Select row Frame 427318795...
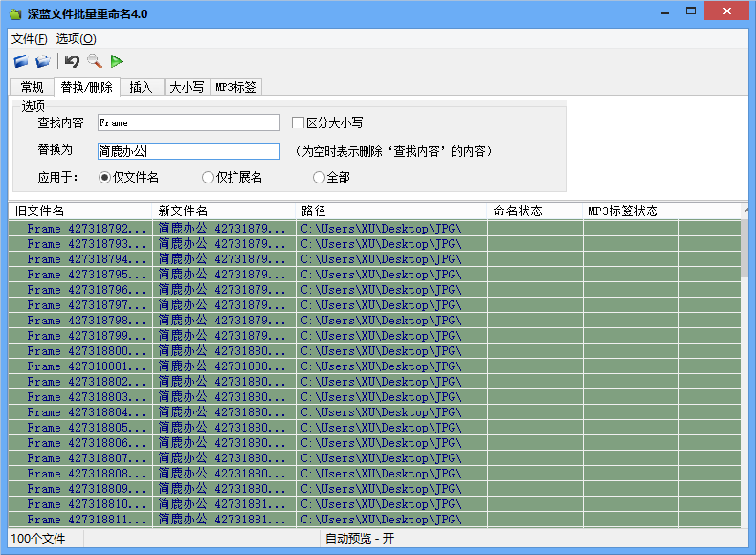This screenshot has height=555, width=756. pos(374,275)
